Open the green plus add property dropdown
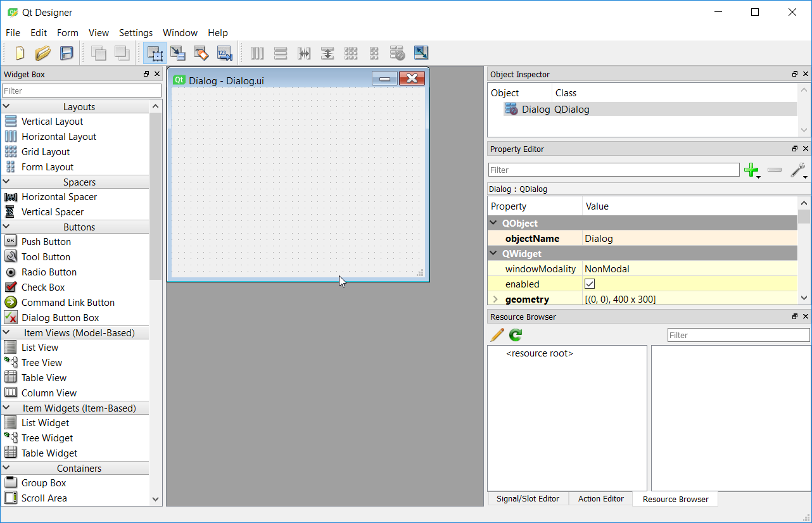Image resolution: width=812 pixels, height=523 pixels. pyautogui.click(x=752, y=170)
